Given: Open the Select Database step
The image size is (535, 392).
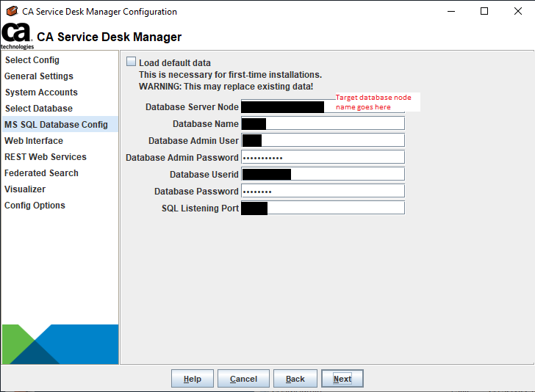Looking at the screenshot, I should (38, 109).
